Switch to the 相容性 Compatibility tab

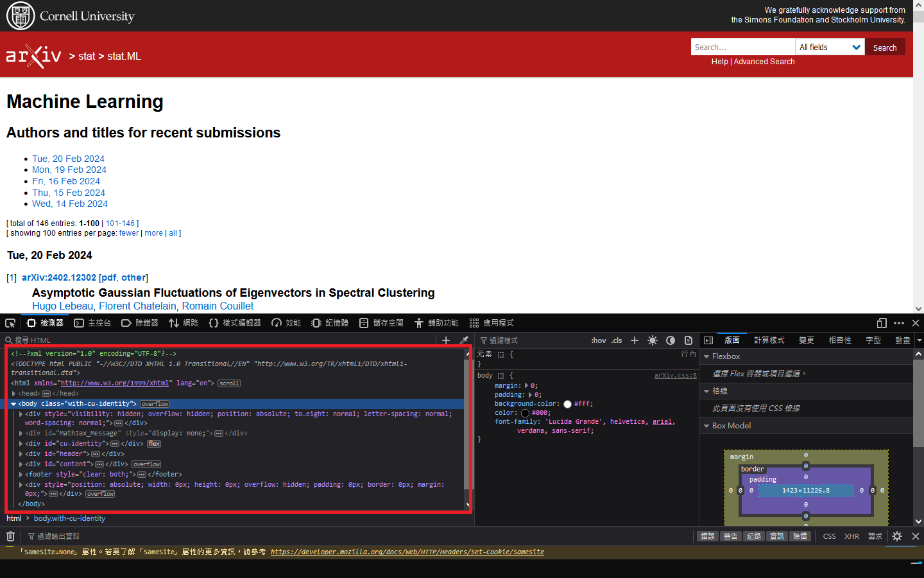coord(840,340)
